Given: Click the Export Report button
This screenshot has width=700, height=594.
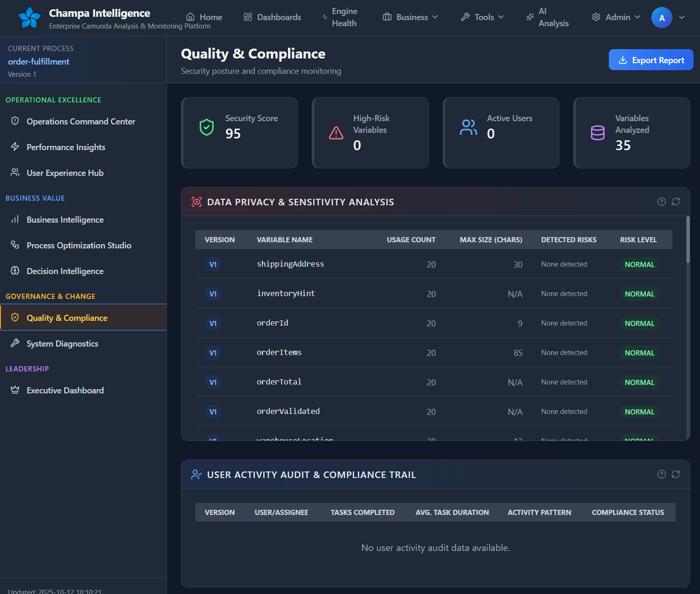Looking at the screenshot, I should tap(650, 60).
